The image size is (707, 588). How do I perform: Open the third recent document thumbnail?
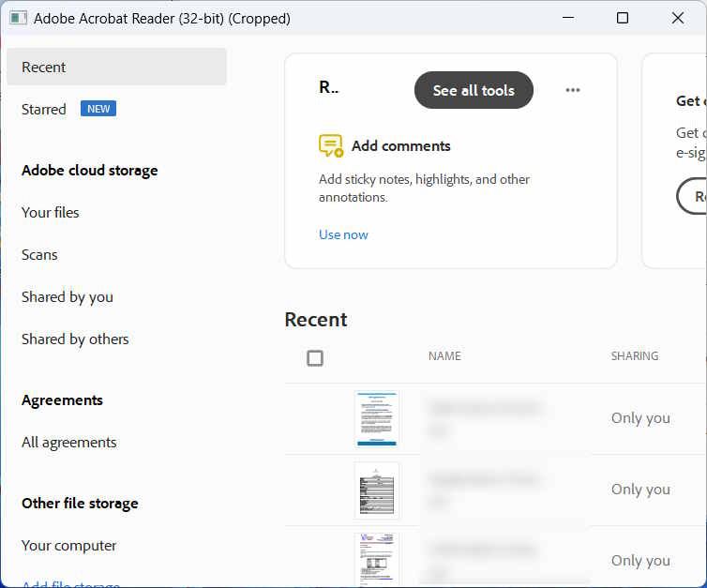coord(377,560)
